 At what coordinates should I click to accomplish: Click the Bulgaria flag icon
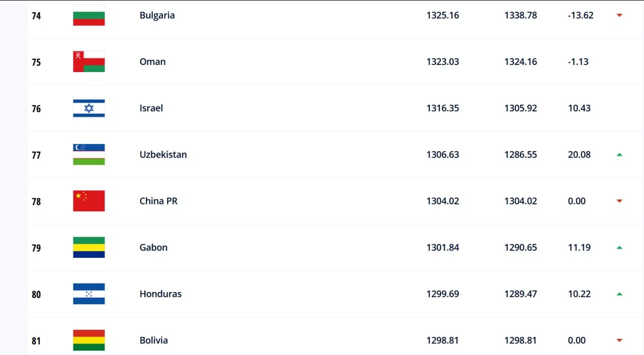[89, 15]
